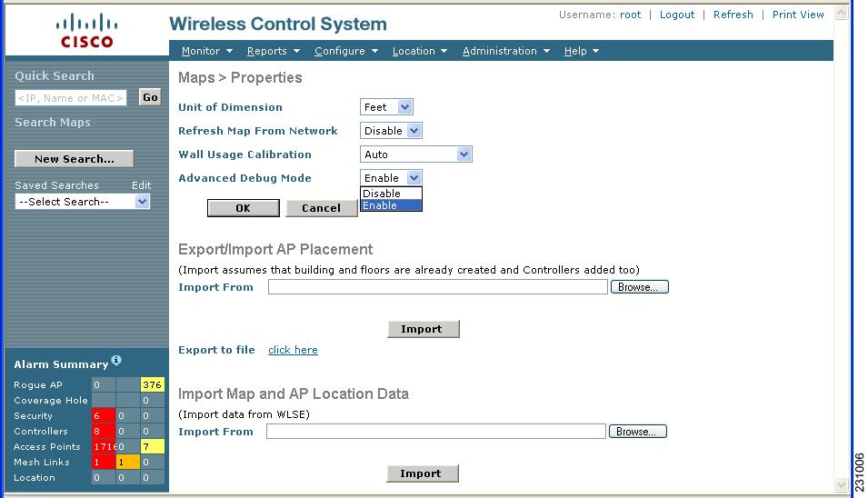Click Mesh Links red count 1
The width and height of the screenshot is (868, 498).
(104, 462)
